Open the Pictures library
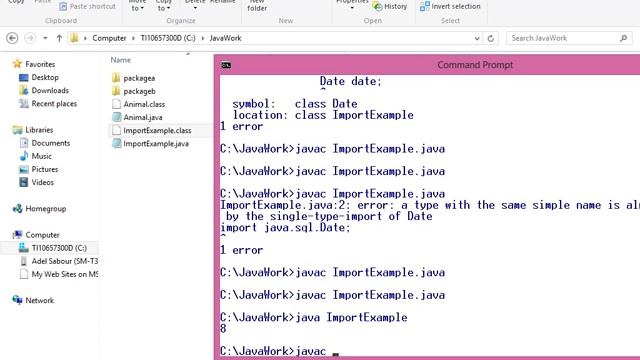 [x=45, y=169]
